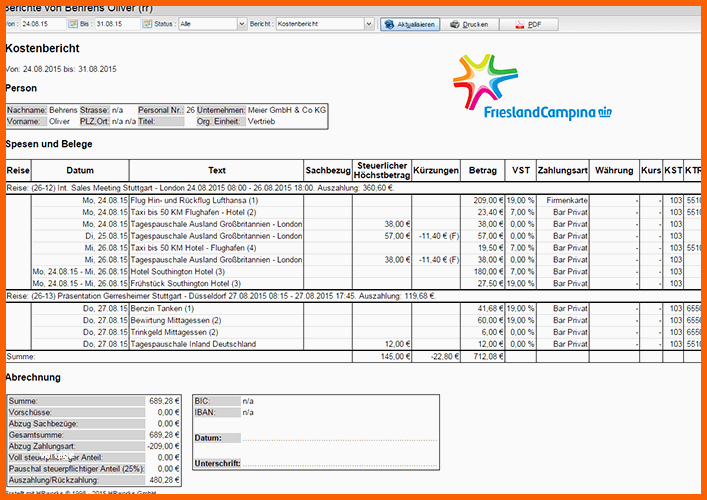707x500 pixels.
Task: Click the 180,00 € hotel amount cell
Action: (482, 271)
